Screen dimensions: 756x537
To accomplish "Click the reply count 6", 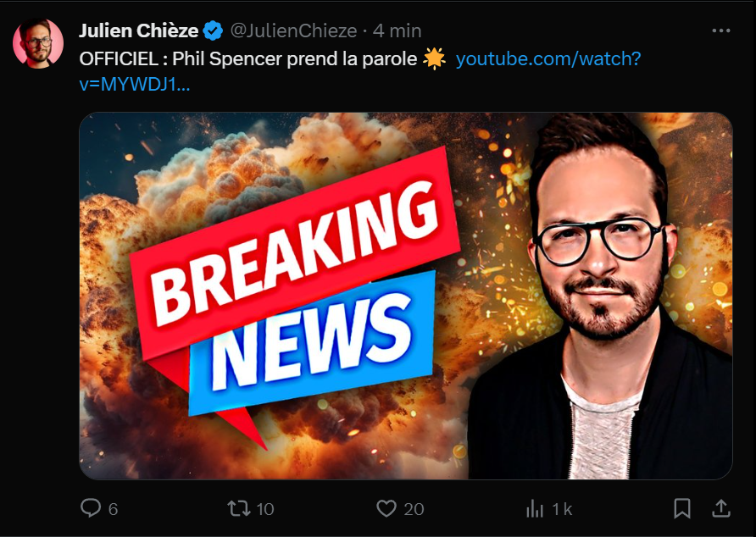I will (113, 509).
